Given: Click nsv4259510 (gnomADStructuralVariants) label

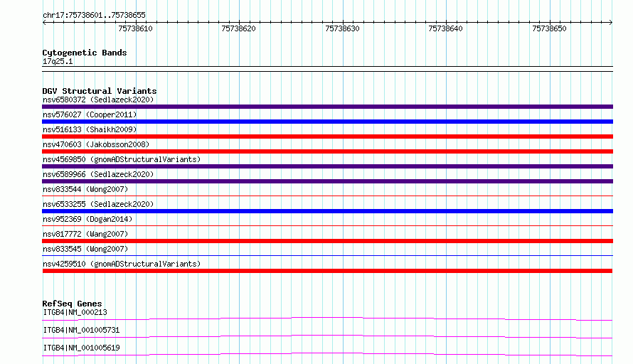Looking at the screenshot, I should coord(122,264).
